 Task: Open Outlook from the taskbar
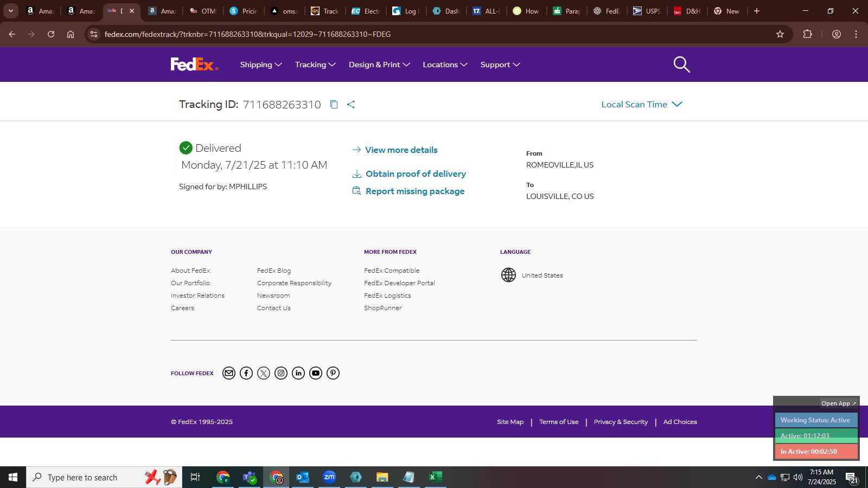[303, 477]
